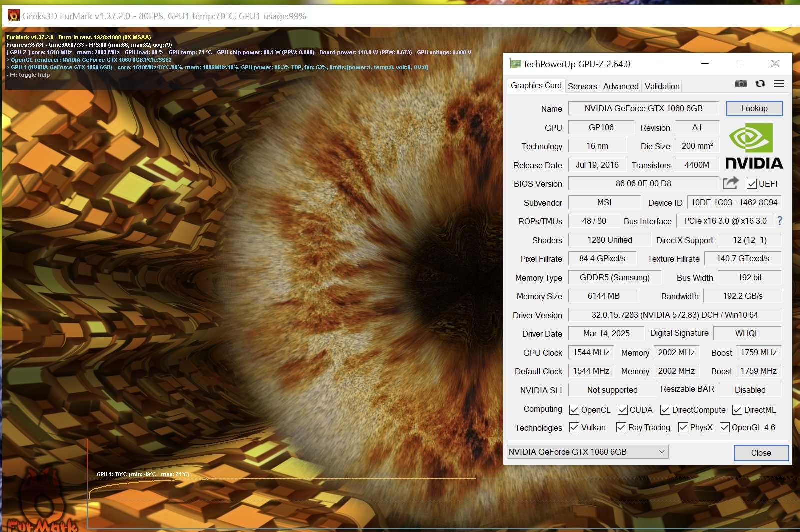Switch to the Sensors tab
The image size is (800, 532).
[582, 86]
